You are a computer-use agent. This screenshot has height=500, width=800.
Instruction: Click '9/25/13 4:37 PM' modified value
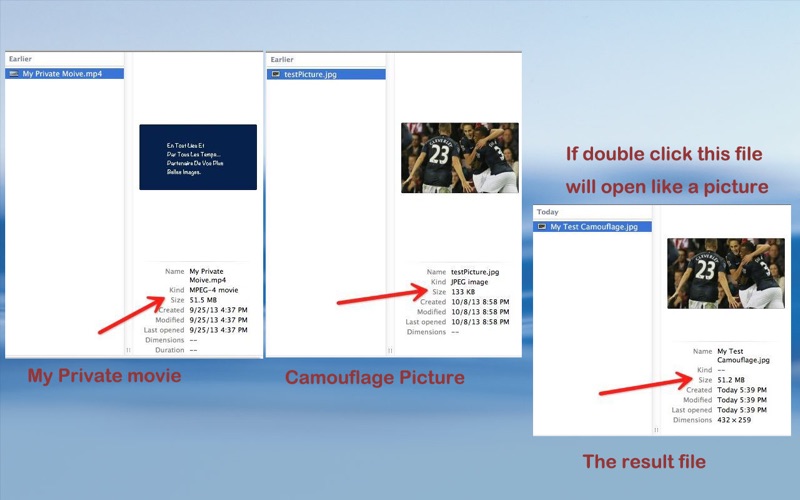coord(218,320)
